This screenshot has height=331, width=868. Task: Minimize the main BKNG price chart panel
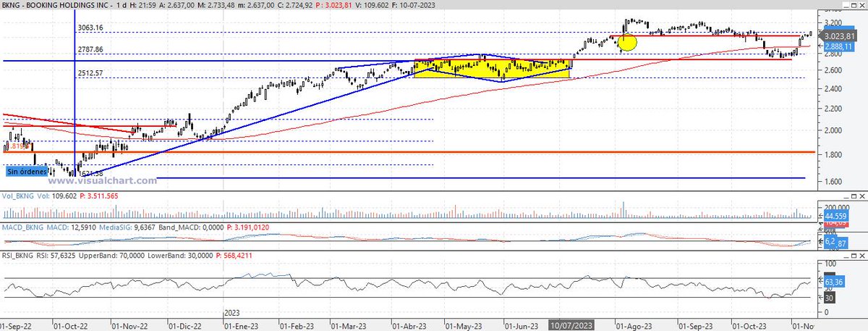[x=846, y=6]
